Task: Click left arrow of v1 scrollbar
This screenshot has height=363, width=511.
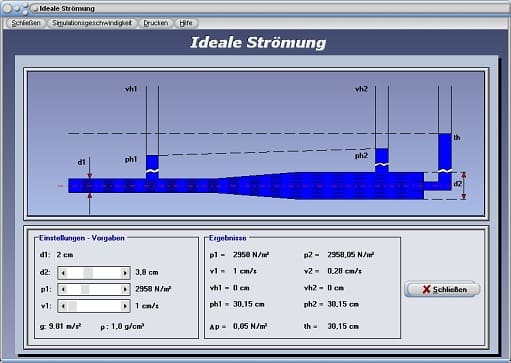Action: point(63,306)
